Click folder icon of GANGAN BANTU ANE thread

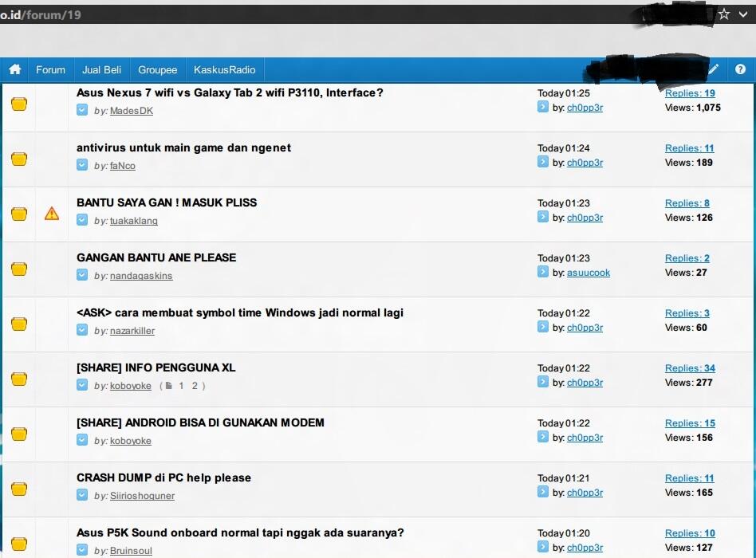(19, 269)
